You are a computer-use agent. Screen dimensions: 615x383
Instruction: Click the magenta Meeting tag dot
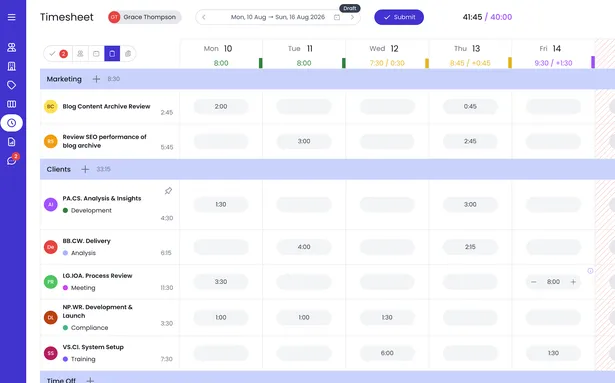66,288
